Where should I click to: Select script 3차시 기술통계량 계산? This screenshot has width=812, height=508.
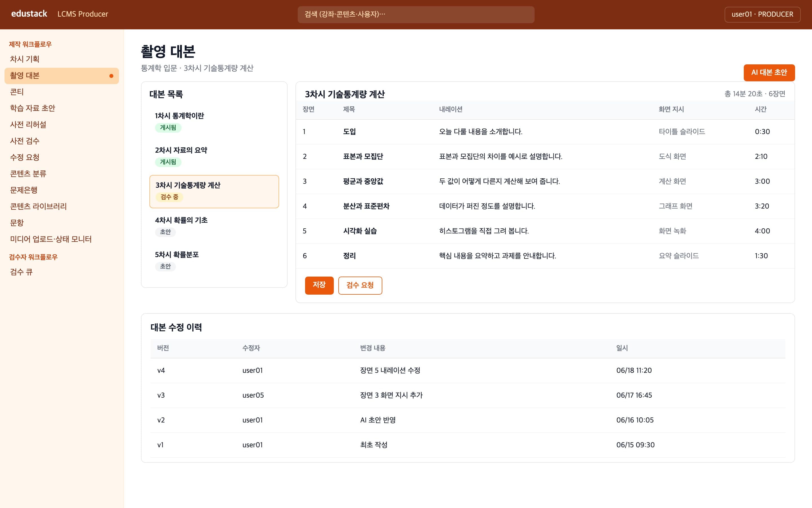click(214, 192)
